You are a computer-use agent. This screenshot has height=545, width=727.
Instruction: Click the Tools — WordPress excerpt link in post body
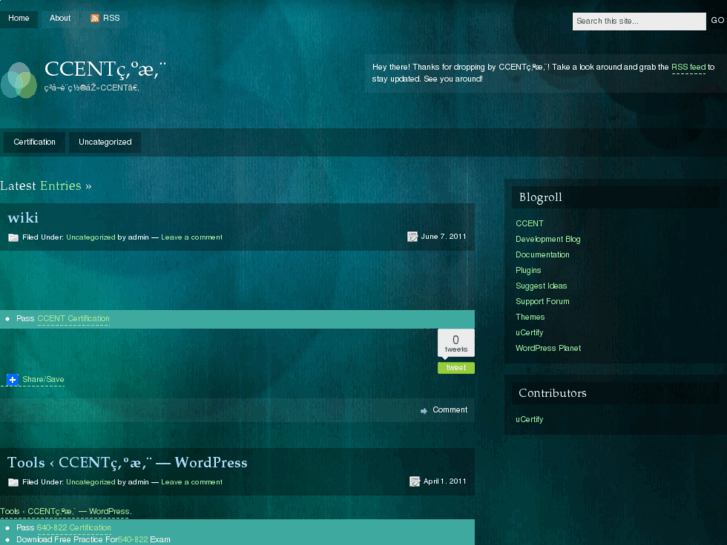65,512
